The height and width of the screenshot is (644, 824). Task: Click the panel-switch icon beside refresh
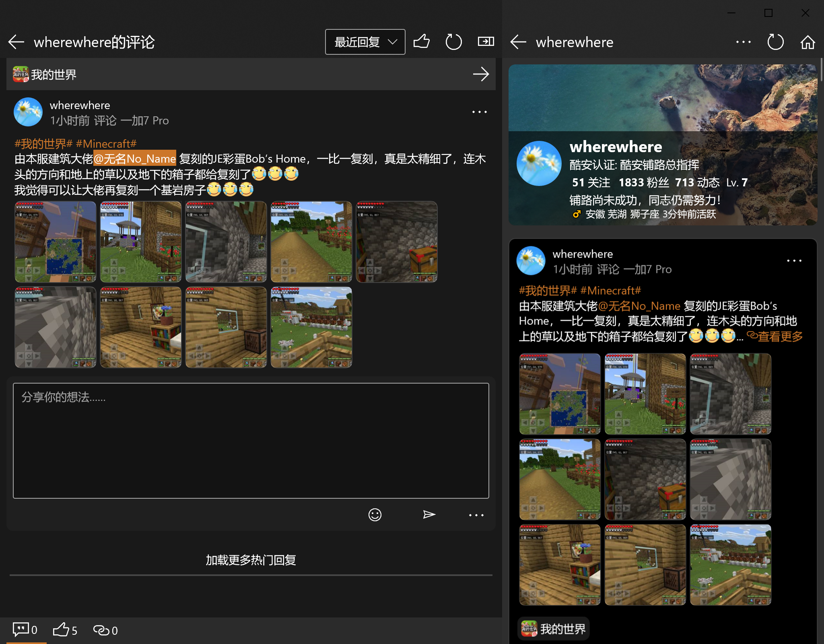coord(486,41)
